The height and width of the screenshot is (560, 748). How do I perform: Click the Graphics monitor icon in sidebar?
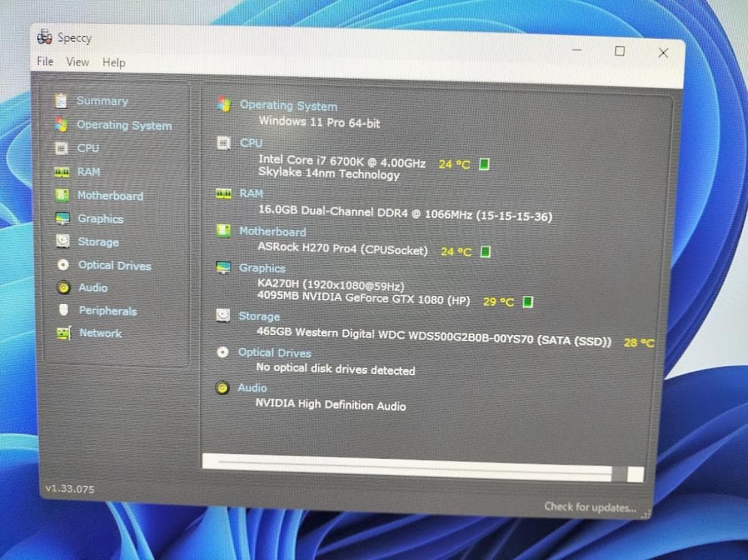coord(63,219)
